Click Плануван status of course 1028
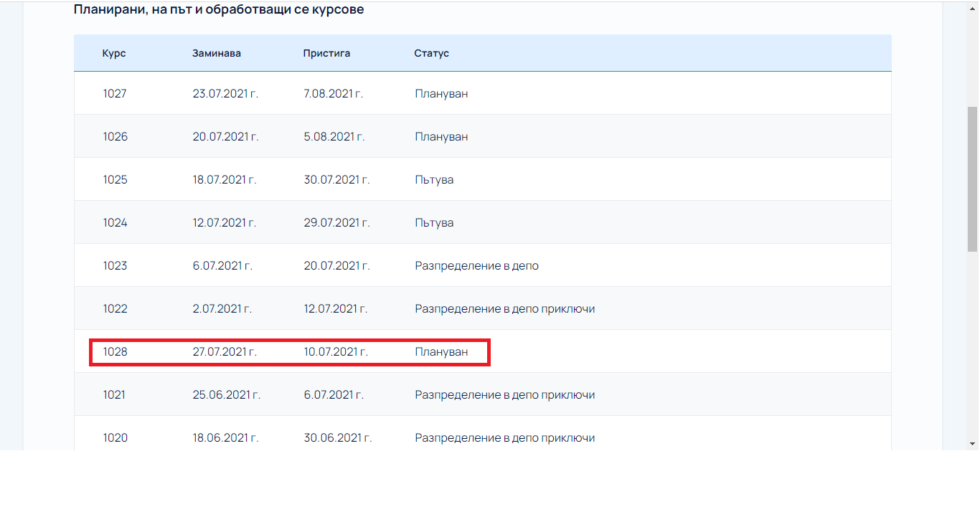This screenshot has height=522, width=980. [441, 351]
